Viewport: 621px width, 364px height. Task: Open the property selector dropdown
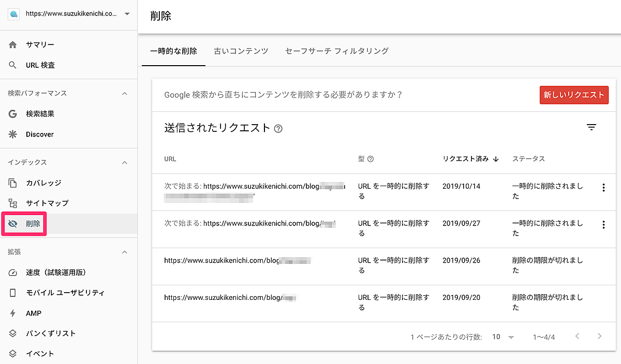127,14
